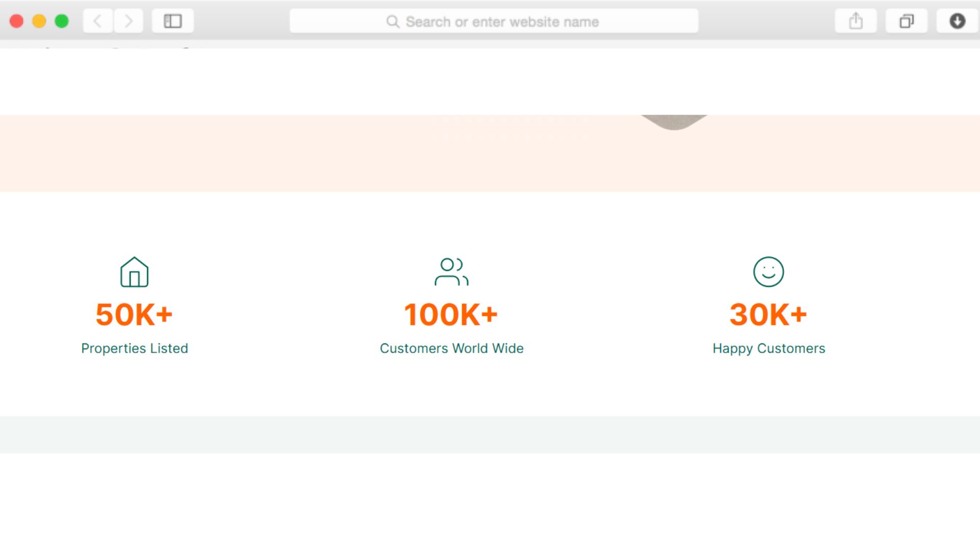Click the 50K+ statistic number
The height and width of the screenshot is (551, 980).
pos(134,314)
